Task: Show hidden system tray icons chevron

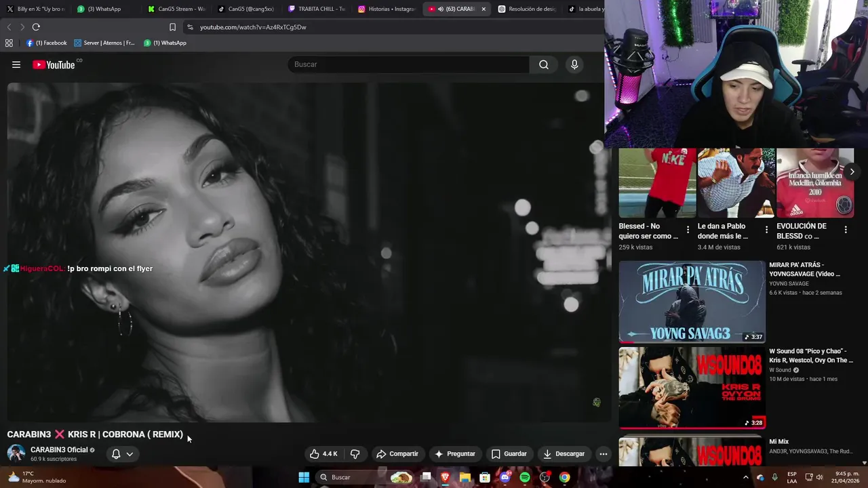Action: click(746, 477)
